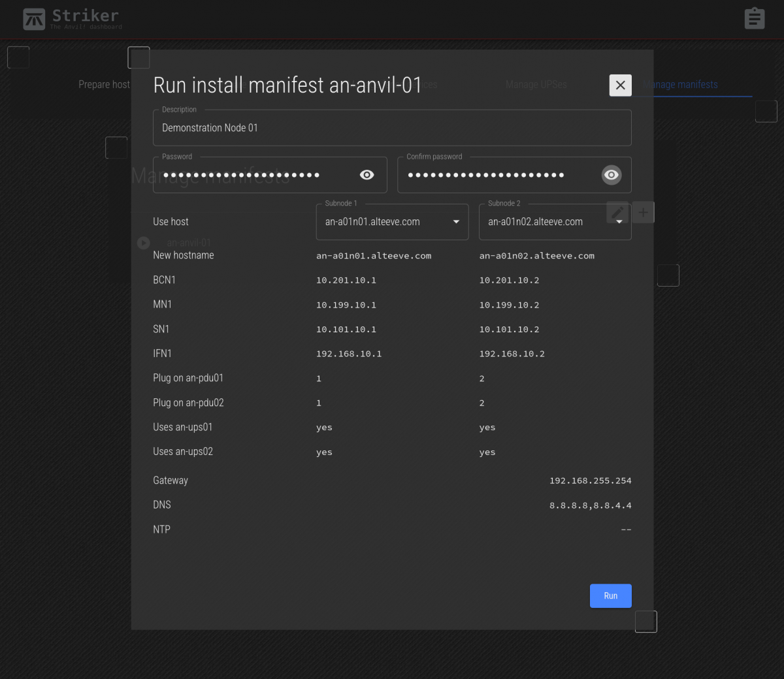Click the play icon beside an-anvil-01
Screen dimensions: 784x679
[x=144, y=243]
